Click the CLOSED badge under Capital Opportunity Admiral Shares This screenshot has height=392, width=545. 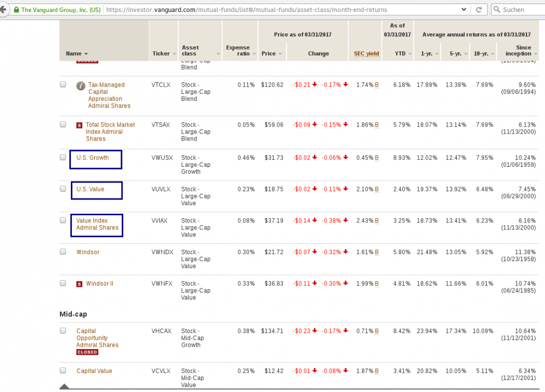pos(87,352)
